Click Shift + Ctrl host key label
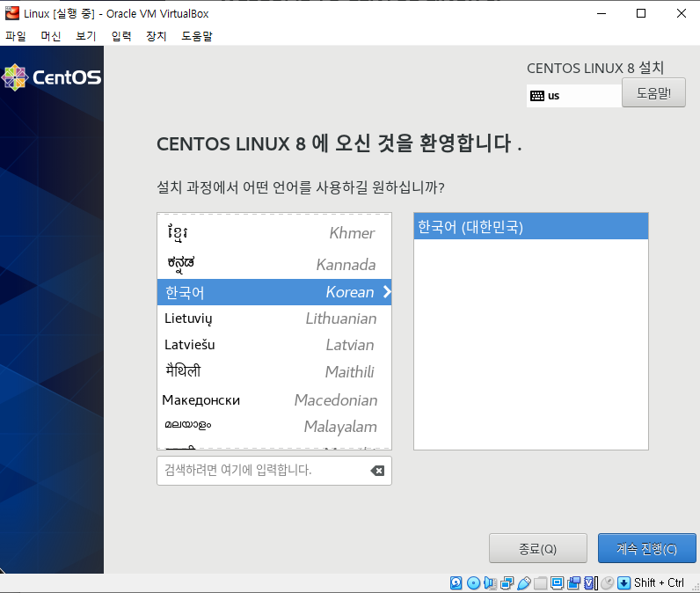This screenshot has width=700, height=593. click(659, 582)
